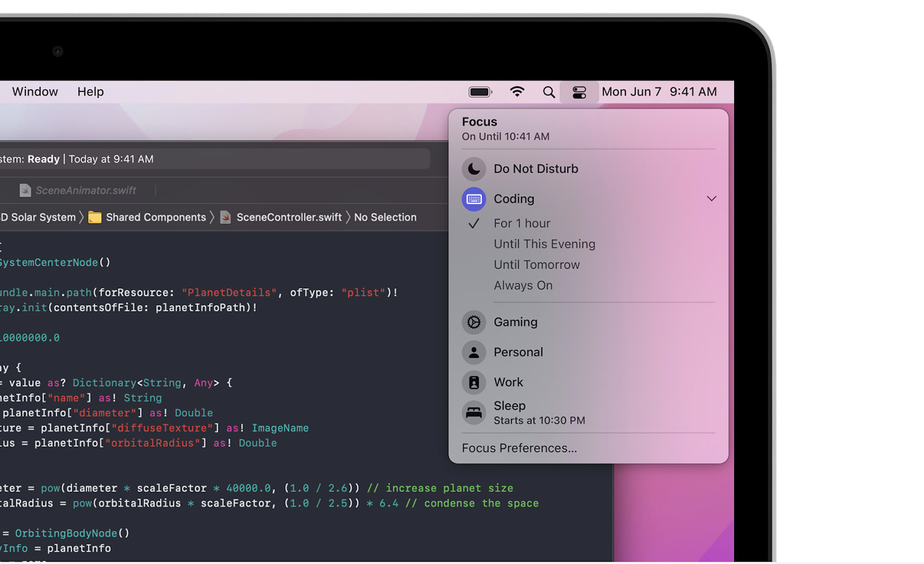Viewport: 924px width, 564px height.
Task: Switch to the SceneAnimator.swift tab
Action: (x=85, y=190)
